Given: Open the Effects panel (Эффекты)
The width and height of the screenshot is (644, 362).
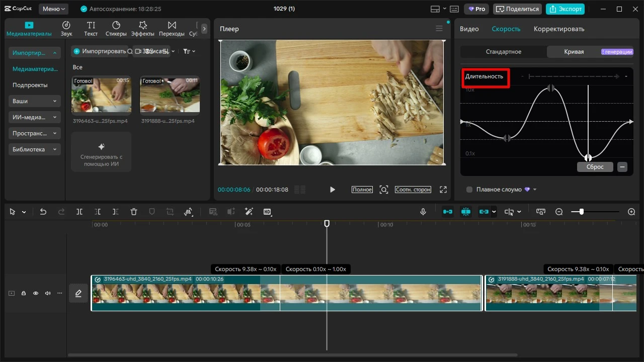Looking at the screenshot, I should click(x=143, y=29).
